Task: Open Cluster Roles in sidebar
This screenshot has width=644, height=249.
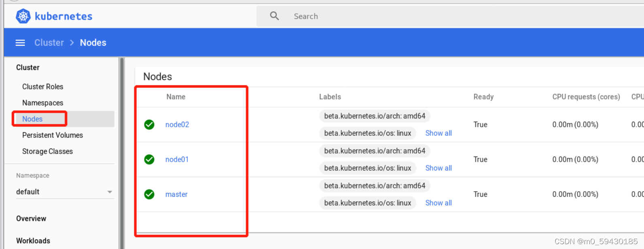Action: [x=43, y=87]
